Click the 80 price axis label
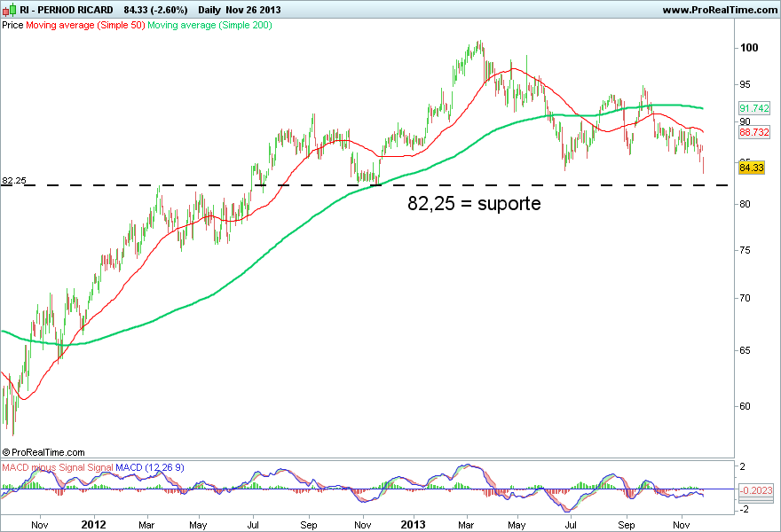Image resolution: width=781 pixels, height=532 pixels. (745, 204)
